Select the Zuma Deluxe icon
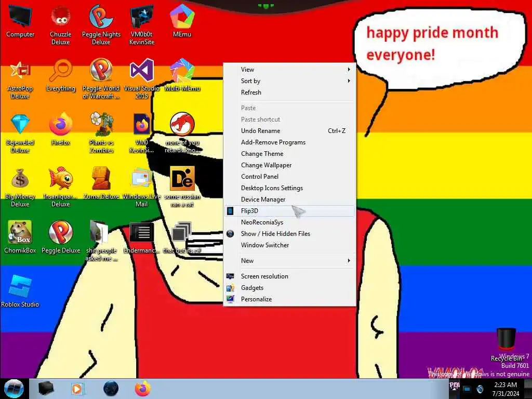This screenshot has height=399, width=532. coord(101,183)
